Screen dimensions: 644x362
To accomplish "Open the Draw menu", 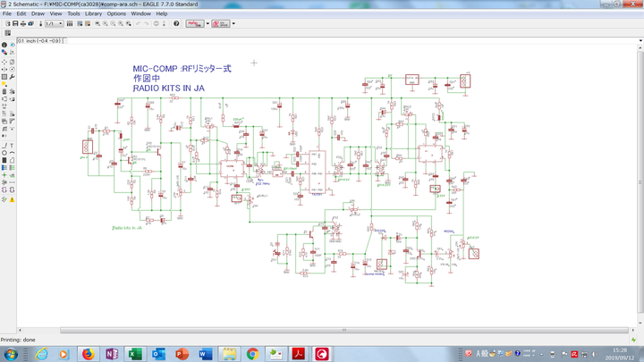I will 38,13.
